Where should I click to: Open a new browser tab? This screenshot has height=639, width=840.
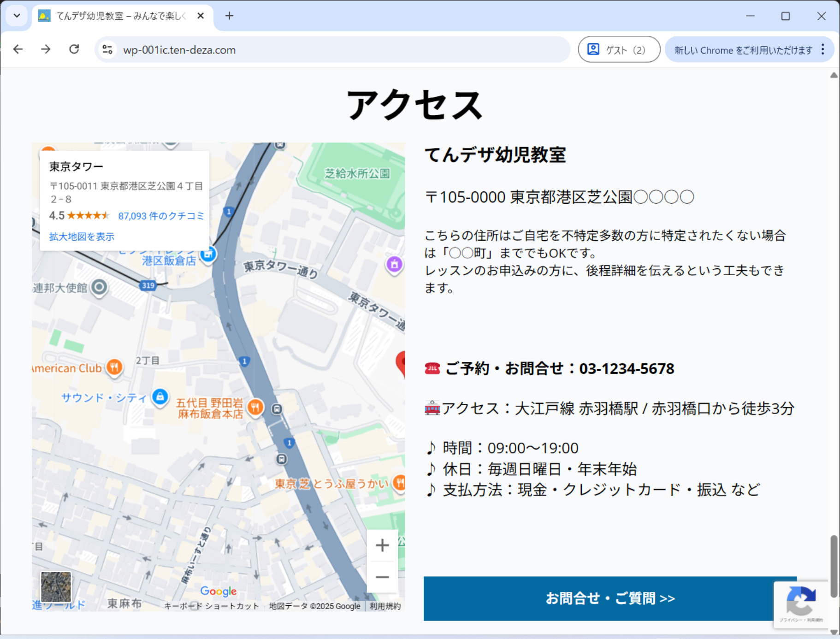click(x=229, y=16)
